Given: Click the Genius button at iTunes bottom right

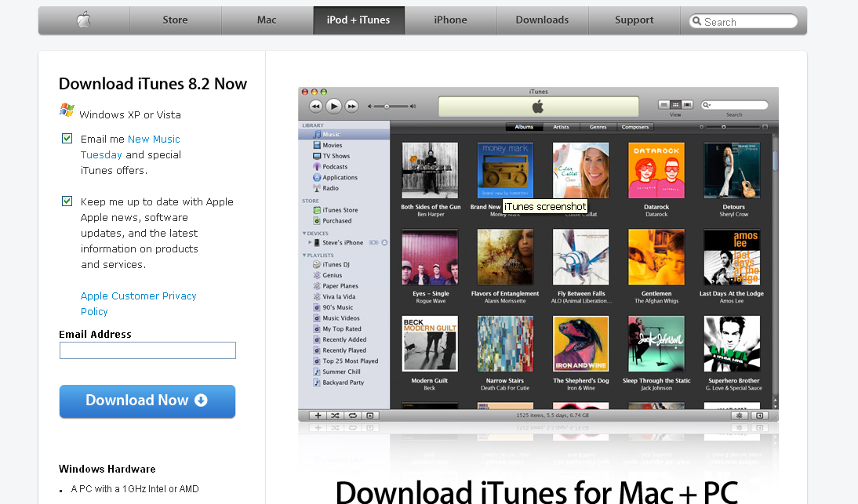Looking at the screenshot, I should pos(740,415).
